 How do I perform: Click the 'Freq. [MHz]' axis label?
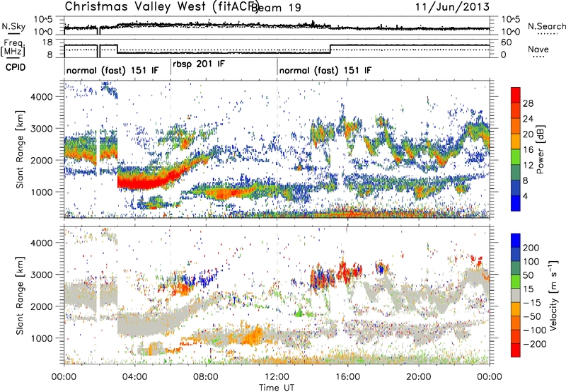coord(13,48)
